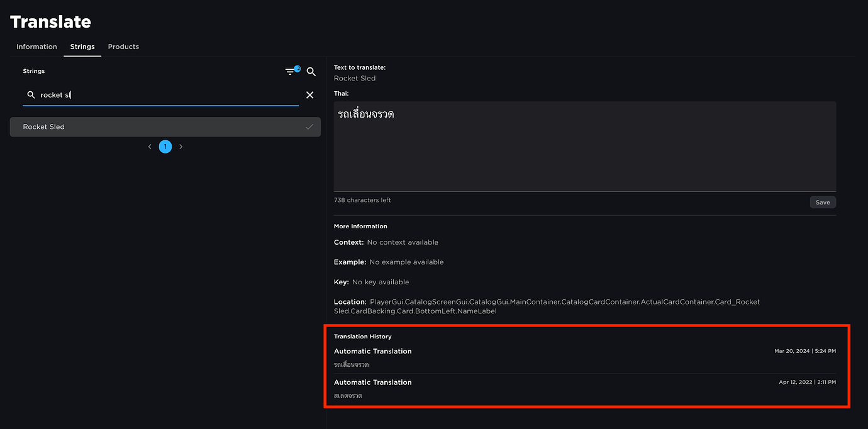Toggle the checkmark on the Rocket Sled entry
The width and height of the screenshot is (868, 429).
click(309, 126)
